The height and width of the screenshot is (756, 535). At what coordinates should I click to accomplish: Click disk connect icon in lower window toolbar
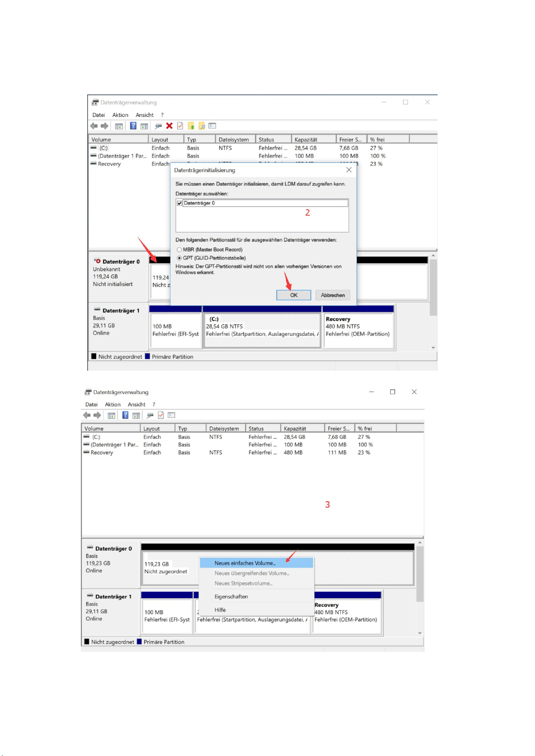coord(150,415)
